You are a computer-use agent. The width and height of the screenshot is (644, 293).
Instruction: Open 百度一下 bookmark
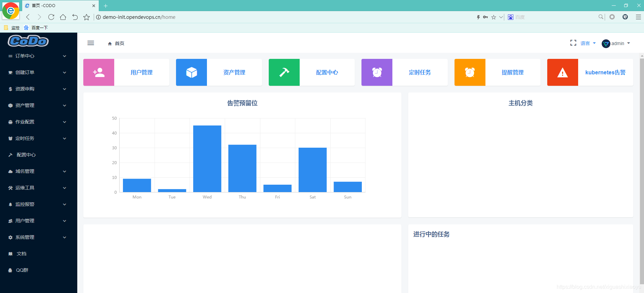click(36, 28)
